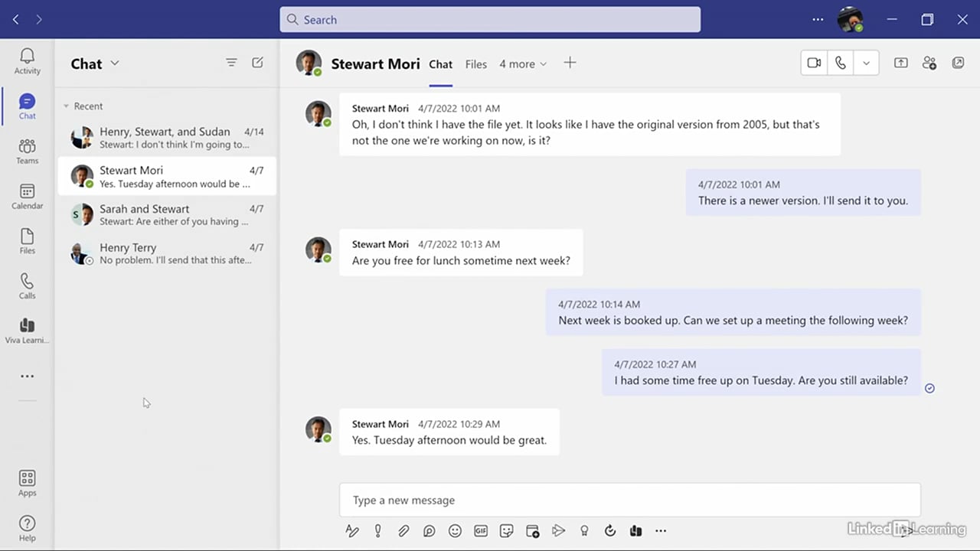
Task: Open Teams in the sidebar
Action: tap(27, 151)
